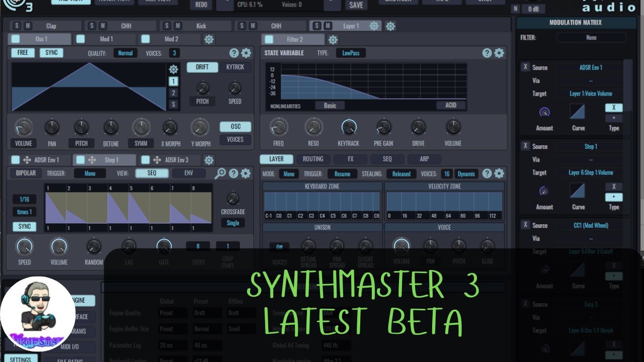Viewport: 644px width, 362px height.
Task: Switch to ROUTING tab
Action: pyautogui.click(x=313, y=159)
